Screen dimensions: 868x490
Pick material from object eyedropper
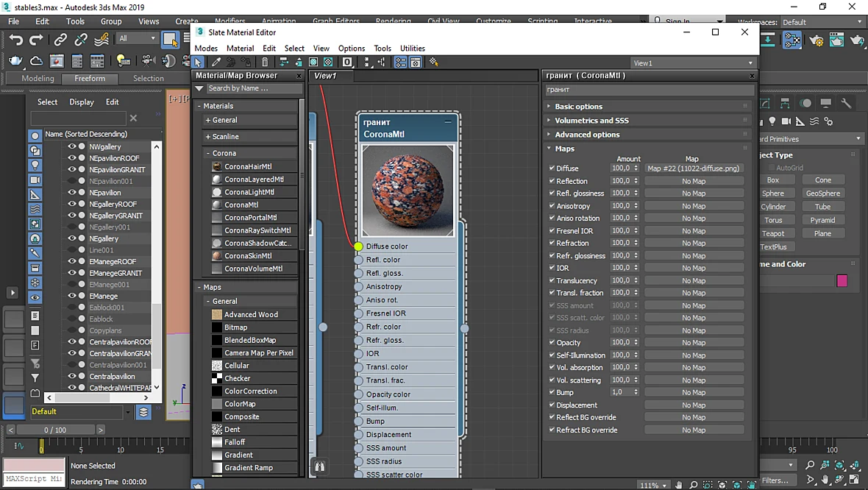216,62
